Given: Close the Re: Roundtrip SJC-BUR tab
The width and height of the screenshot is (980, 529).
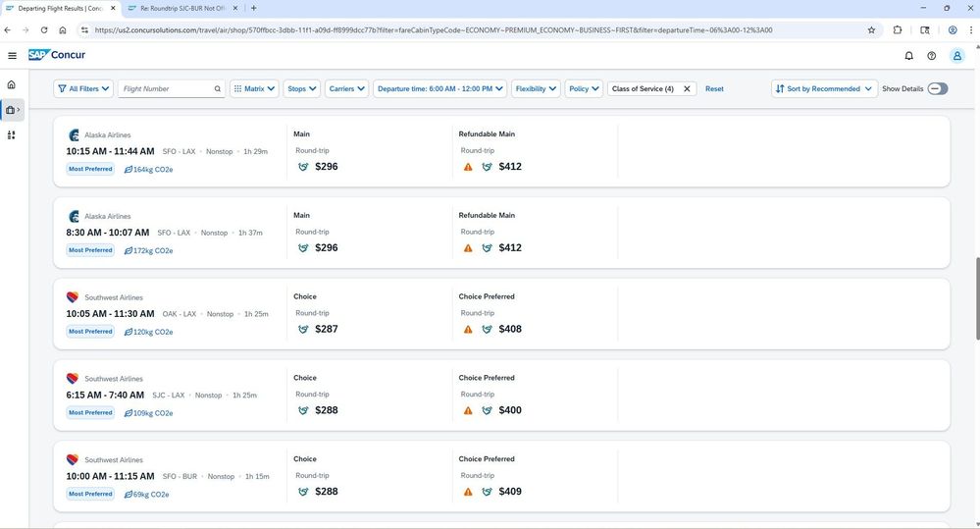Looking at the screenshot, I should [235, 9].
